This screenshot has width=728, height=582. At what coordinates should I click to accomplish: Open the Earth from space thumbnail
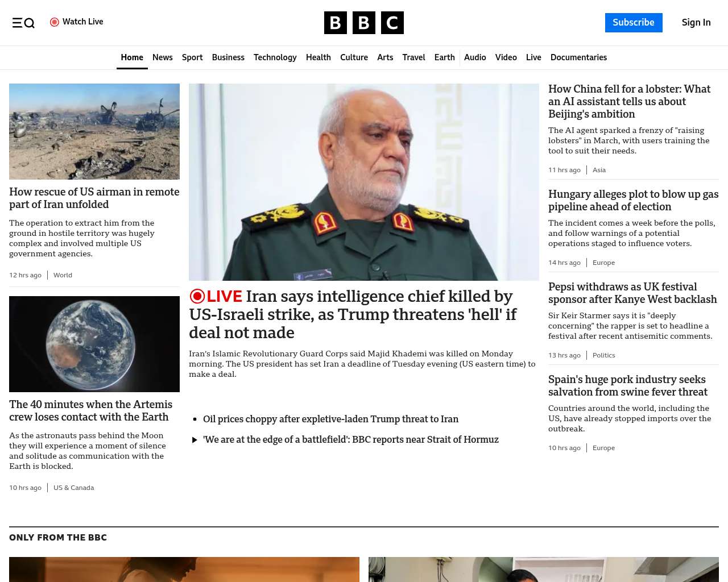click(x=94, y=344)
